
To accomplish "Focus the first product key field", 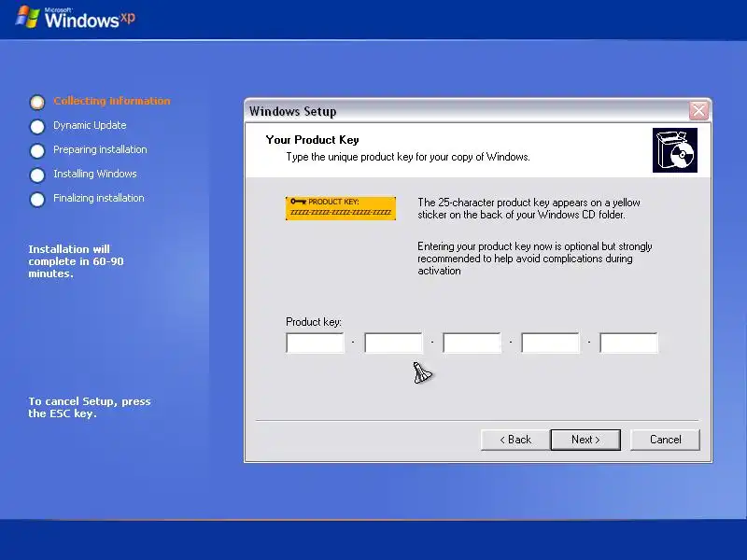I will pos(315,343).
